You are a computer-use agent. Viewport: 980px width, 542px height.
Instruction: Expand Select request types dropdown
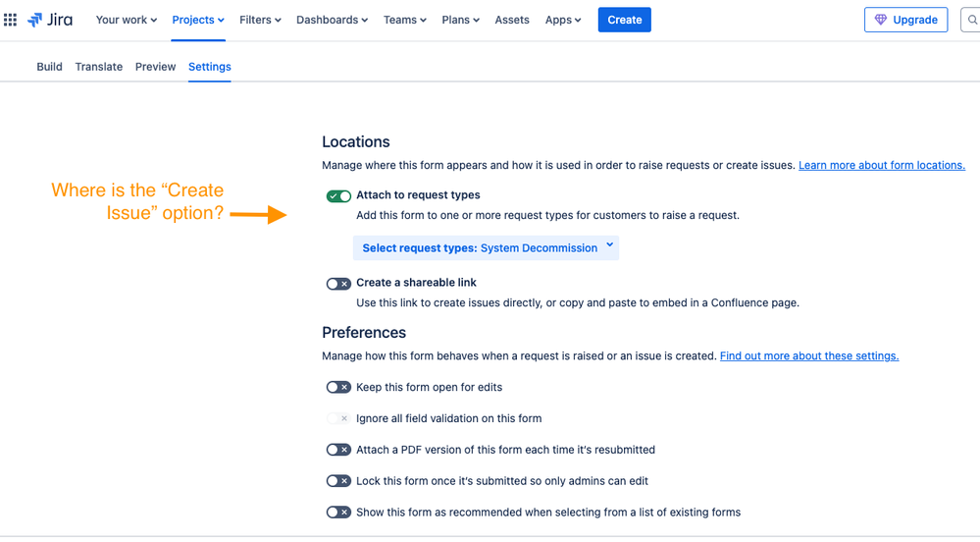486,247
